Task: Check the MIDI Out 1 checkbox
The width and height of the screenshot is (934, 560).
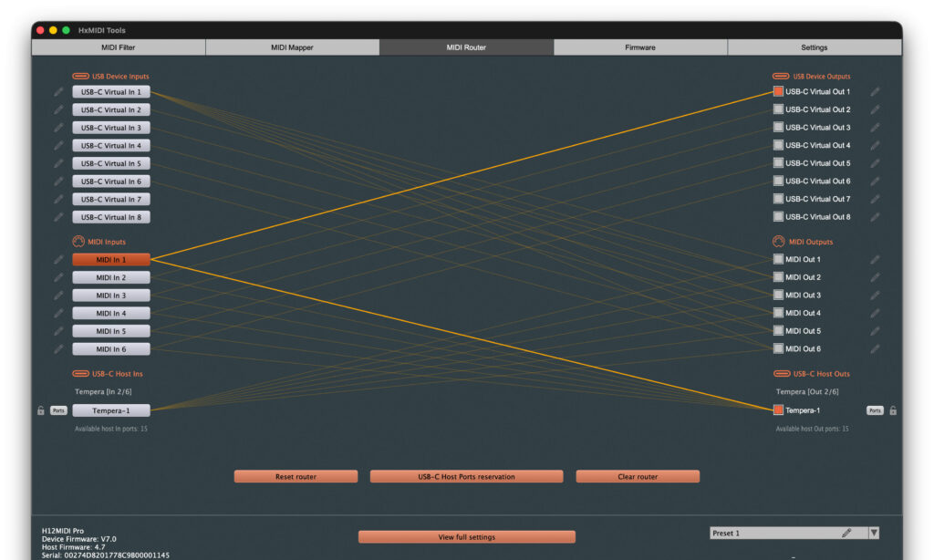Action: coord(778,259)
